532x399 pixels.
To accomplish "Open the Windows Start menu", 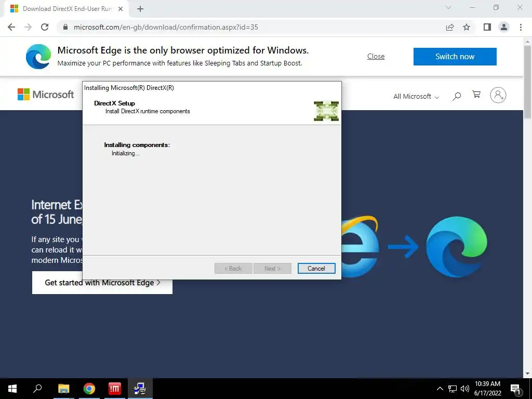I will click(x=12, y=389).
